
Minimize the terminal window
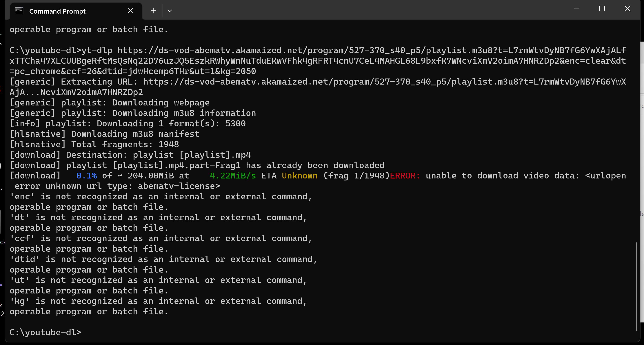(x=576, y=8)
